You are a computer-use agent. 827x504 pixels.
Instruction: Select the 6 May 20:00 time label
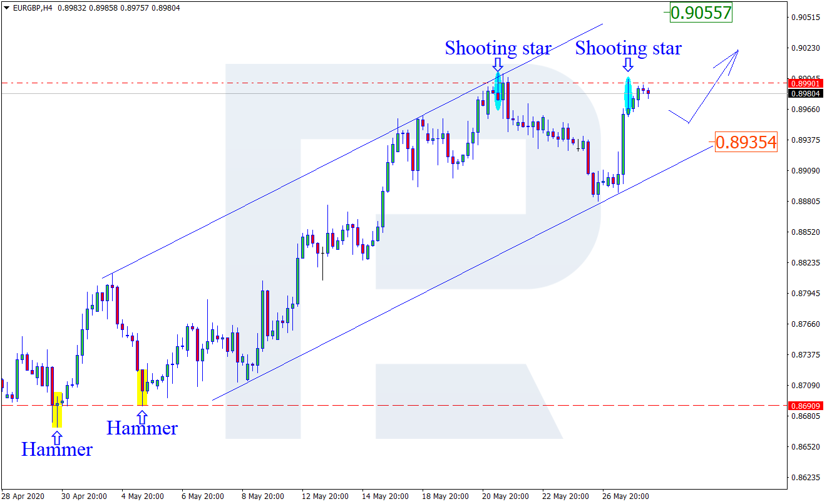tap(202, 496)
